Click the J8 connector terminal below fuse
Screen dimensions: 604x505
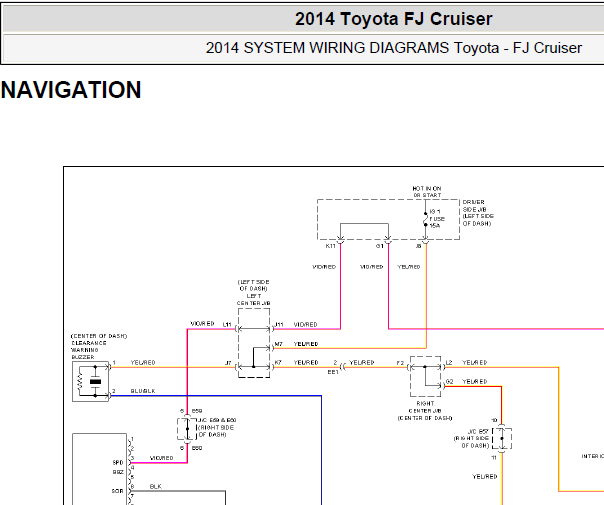coord(426,241)
